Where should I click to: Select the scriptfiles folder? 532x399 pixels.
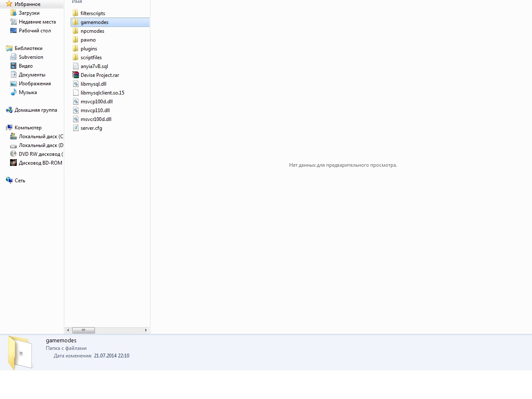click(91, 57)
